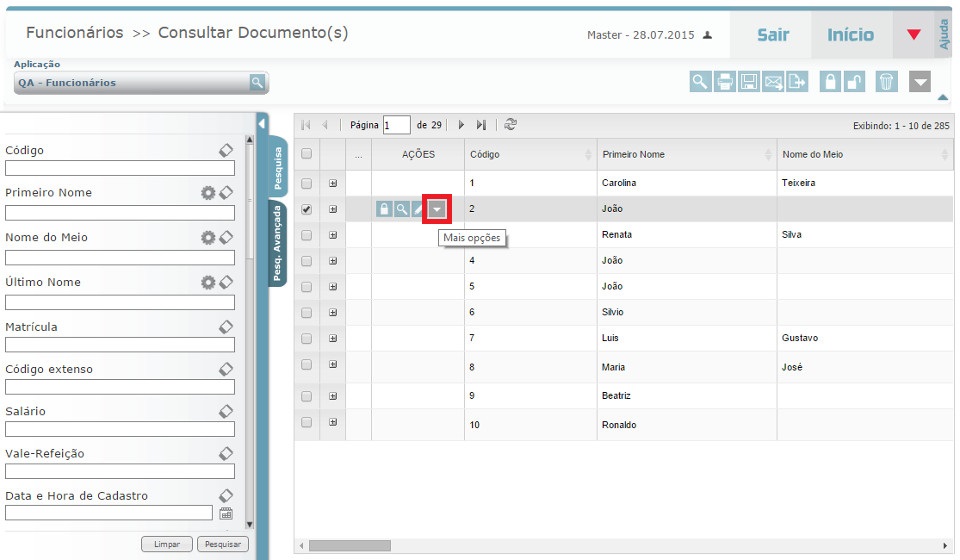The width and height of the screenshot is (960, 560).
Task: Click the send by email envelope icon
Action: 773,81
